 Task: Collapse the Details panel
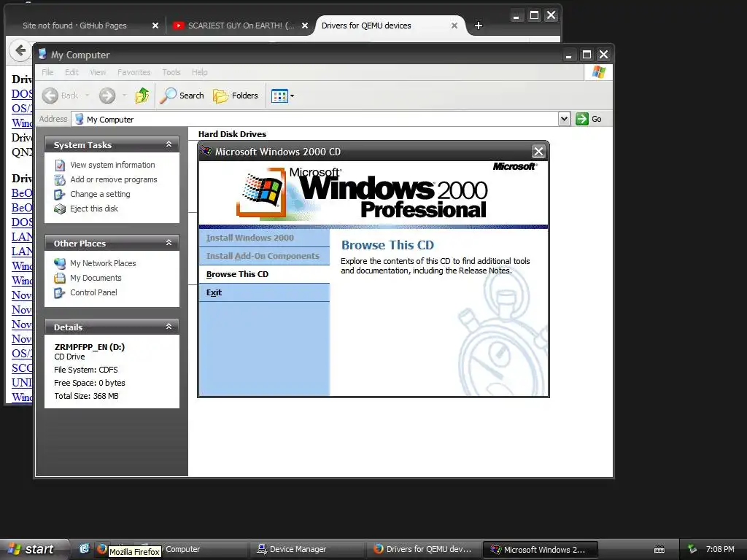coord(169,327)
